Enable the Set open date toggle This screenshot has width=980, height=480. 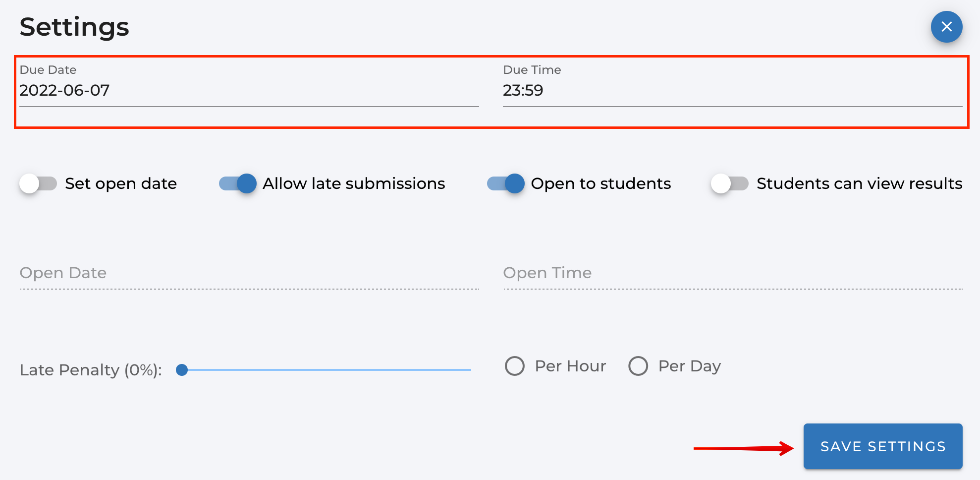tap(38, 183)
